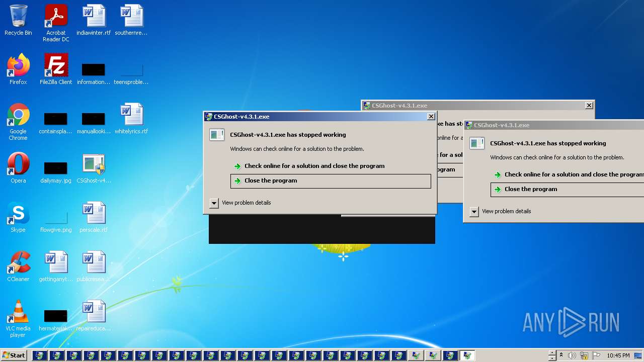Select the repaireduca... document icon
The width and height of the screenshot is (644, 362).
[94, 316]
